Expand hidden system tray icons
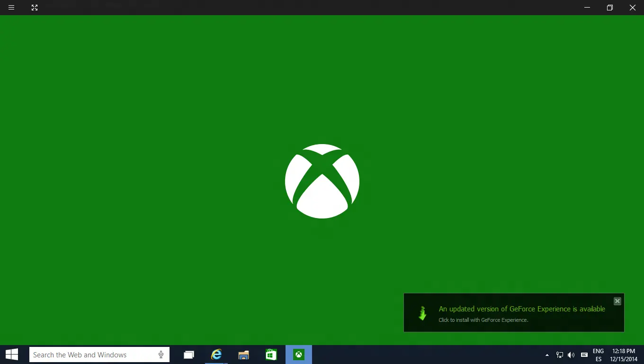The image size is (644, 364). 547,355
